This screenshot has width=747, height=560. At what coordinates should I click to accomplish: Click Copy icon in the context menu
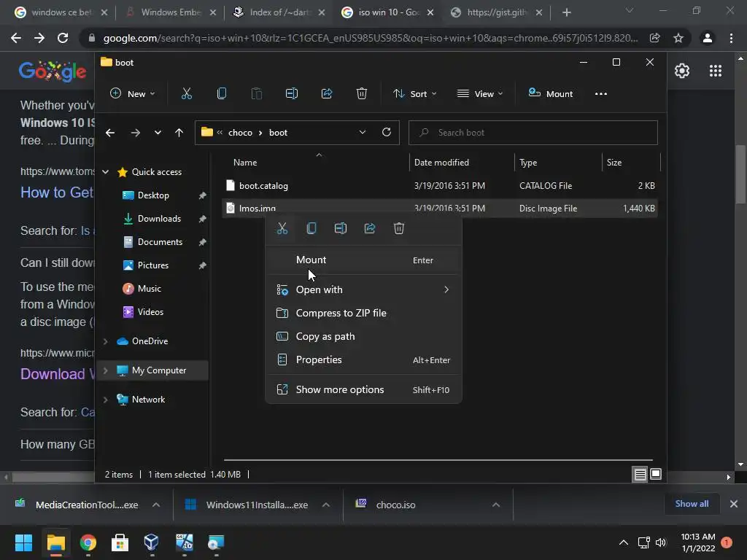(x=311, y=228)
